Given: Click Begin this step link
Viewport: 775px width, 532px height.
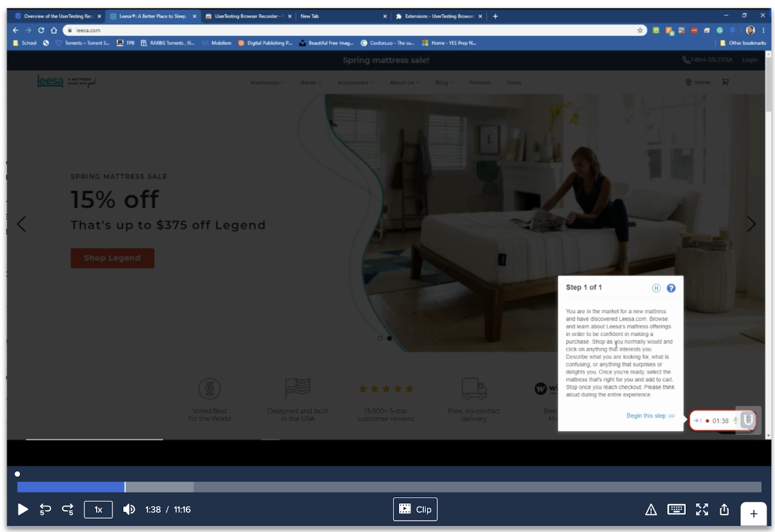Looking at the screenshot, I should [650, 416].
